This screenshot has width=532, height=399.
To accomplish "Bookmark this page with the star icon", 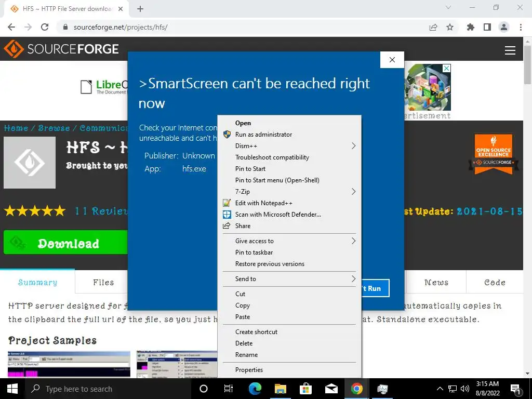I will 450,27.
